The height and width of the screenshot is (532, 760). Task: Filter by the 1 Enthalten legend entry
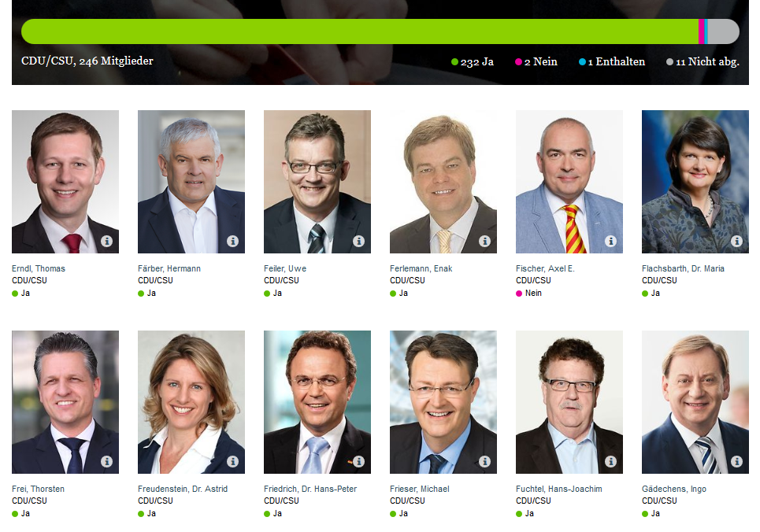[612, 62]
